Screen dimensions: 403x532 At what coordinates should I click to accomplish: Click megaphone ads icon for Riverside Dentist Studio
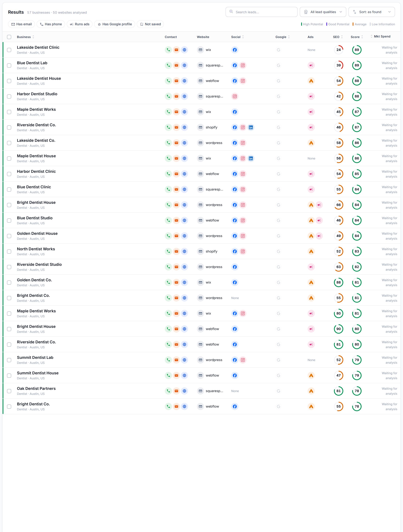[311, 267]
